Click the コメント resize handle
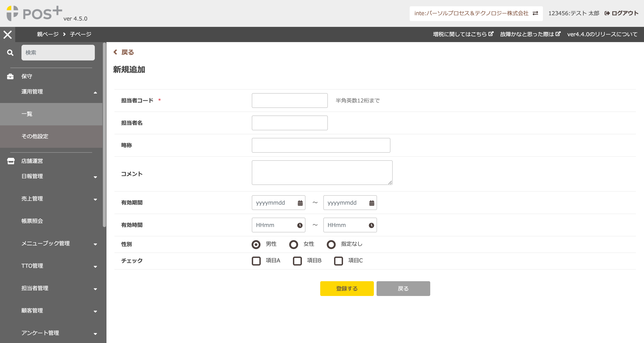Viewport: 644px width, 343px height. (x=390, y=182)
